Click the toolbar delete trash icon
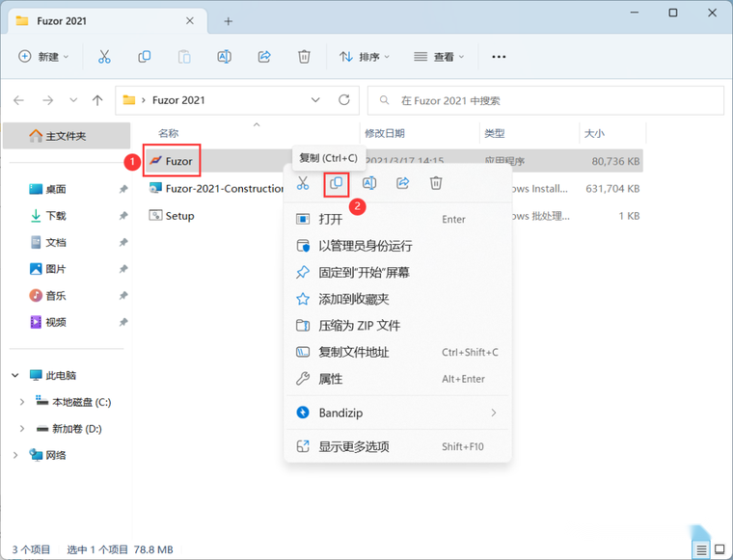 pos(304,57)
